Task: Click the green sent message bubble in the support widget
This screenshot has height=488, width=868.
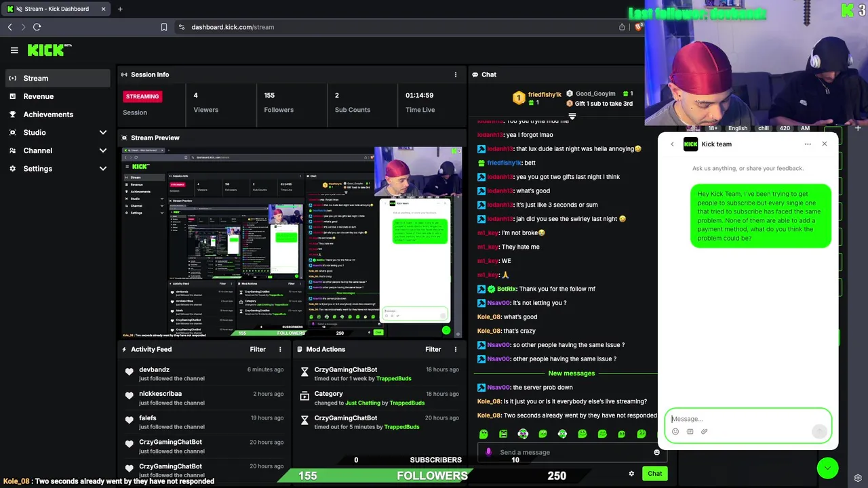Action: coord(761,216)
